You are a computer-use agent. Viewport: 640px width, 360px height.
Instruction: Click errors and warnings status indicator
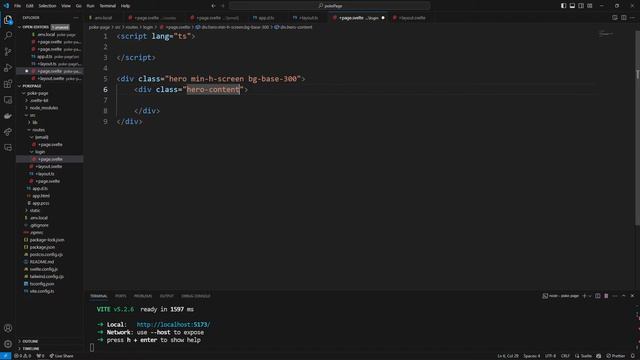pyautogui.click(x=23, y=356)
